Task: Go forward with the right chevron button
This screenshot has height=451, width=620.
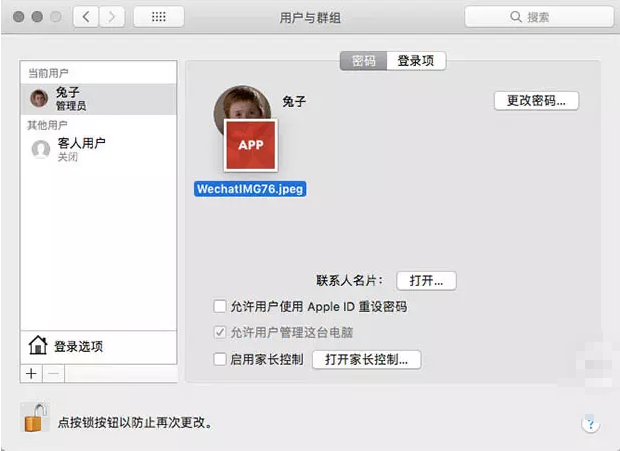Action: coord(112,17)
